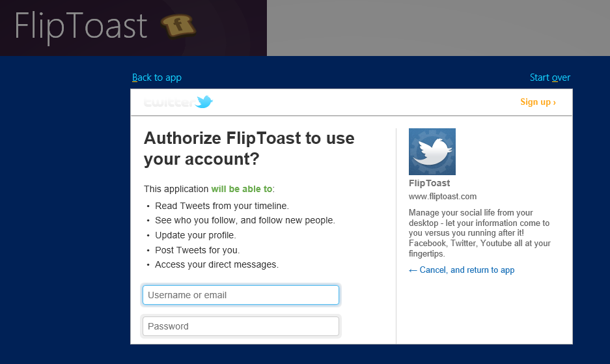Restart the flow with "Start over"

tap(550, 77)
